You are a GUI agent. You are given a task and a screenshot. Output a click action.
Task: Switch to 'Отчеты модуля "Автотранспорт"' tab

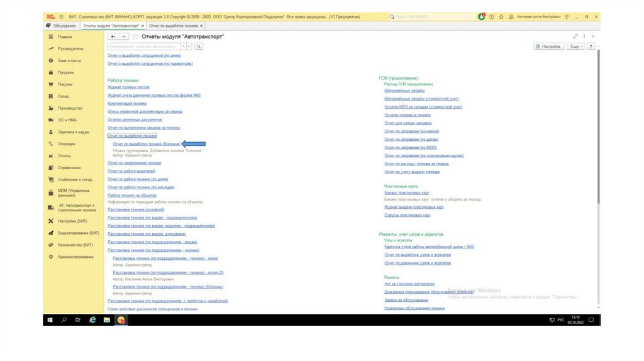(x=111, y=26)
